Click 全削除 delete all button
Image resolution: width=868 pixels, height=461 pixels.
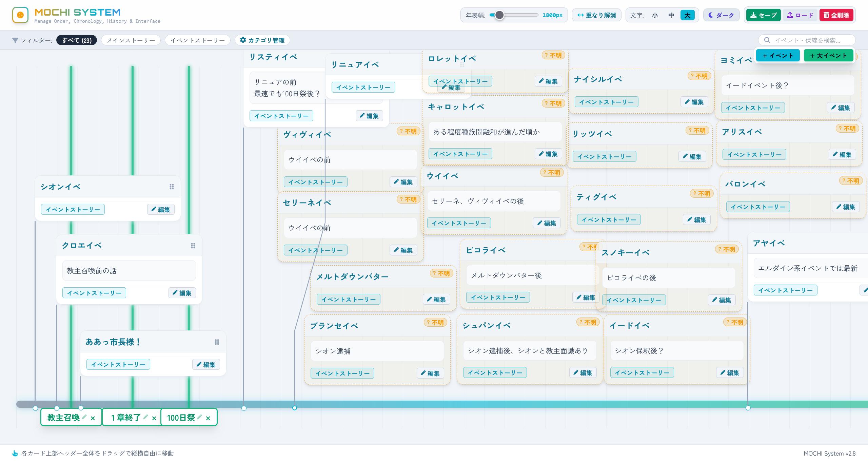(x=836, y=15)
